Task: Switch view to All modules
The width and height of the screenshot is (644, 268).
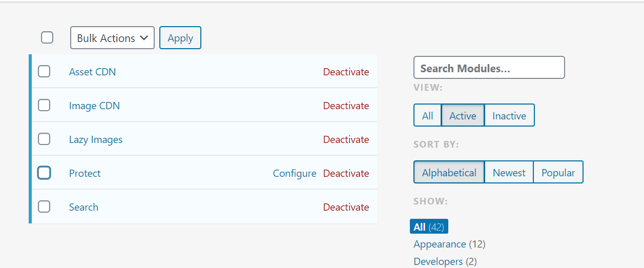Action: tap(427, 115)
